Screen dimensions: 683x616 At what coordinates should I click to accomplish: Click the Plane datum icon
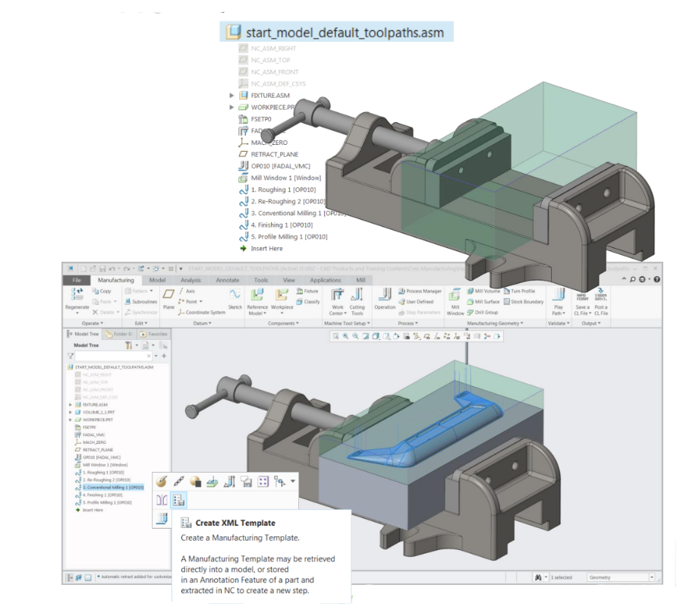point(168,294)
